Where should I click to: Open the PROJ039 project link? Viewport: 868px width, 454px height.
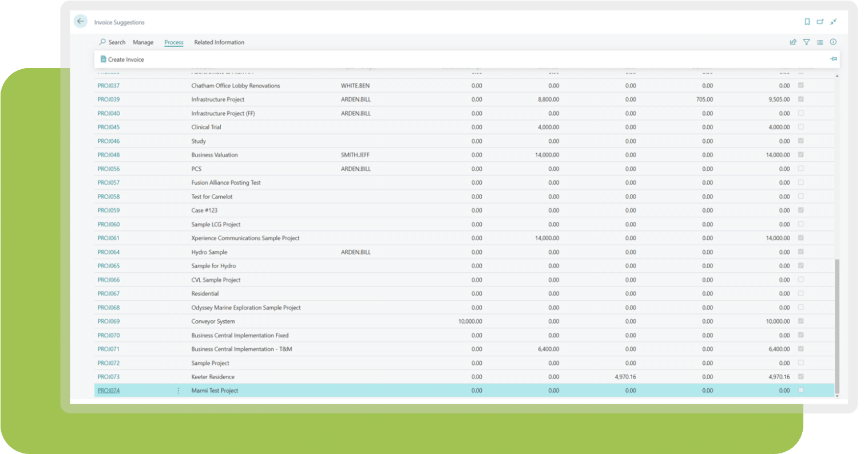click(109, 99)
